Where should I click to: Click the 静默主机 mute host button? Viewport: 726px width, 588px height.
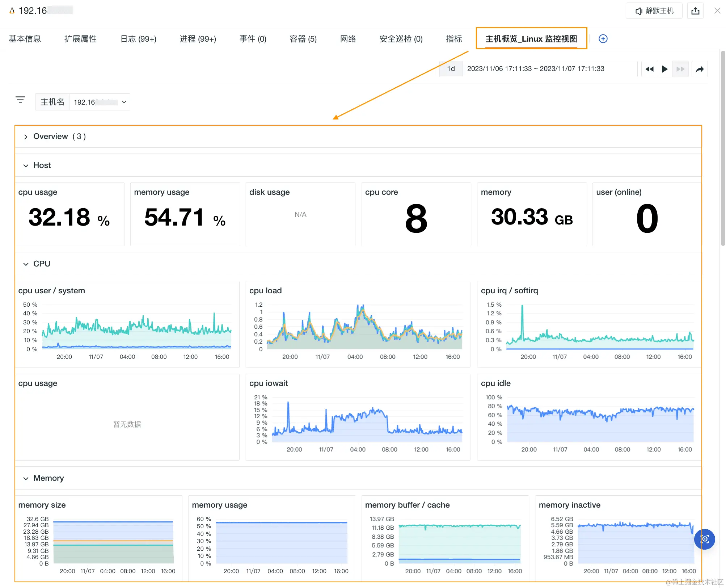pyautogui.click(x=654, y=11)
